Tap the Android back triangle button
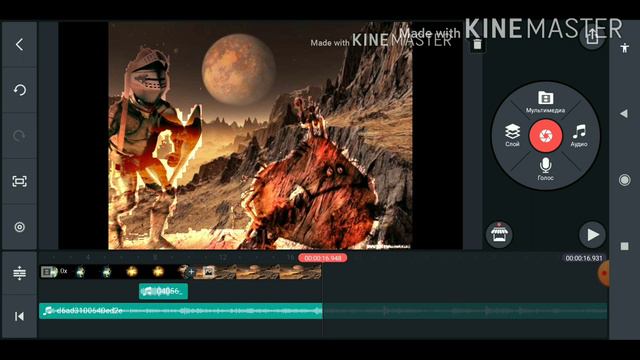640x360 pixels. (x=624, y=113)
